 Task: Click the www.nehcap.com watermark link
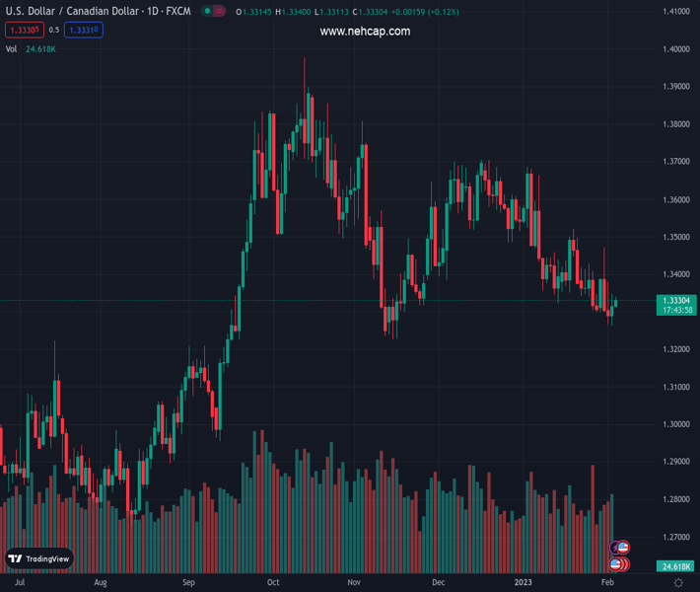click(x=365, y=32)
